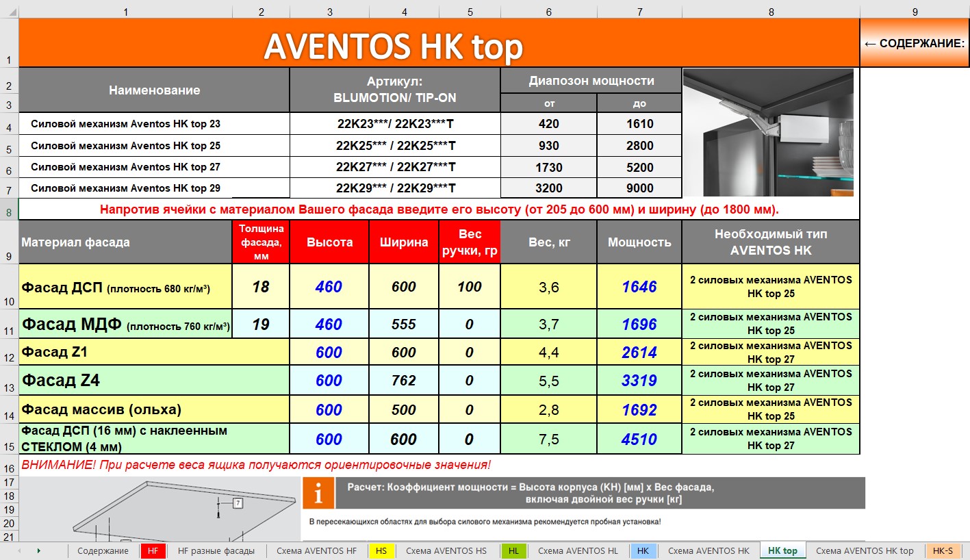This screenshot has width=970, height=560.
Task: Select power value 3319 cell
Action: tap(639, 381)
